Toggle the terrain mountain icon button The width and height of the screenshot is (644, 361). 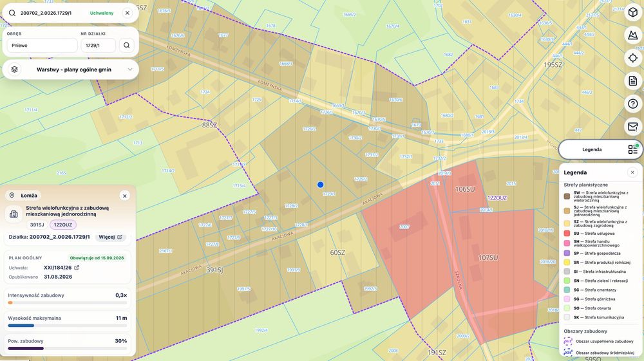tap(633, 35)
